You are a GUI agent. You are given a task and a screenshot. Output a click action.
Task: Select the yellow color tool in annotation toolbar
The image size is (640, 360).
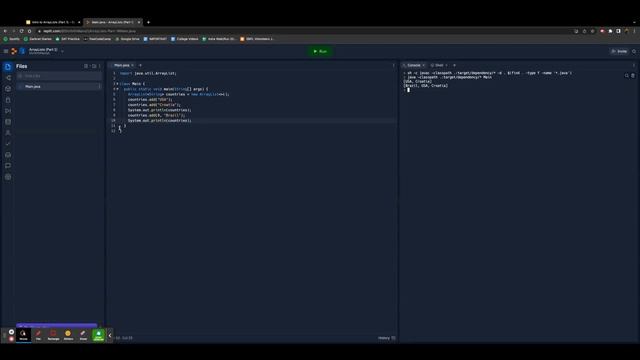click(x=68, y=335)
